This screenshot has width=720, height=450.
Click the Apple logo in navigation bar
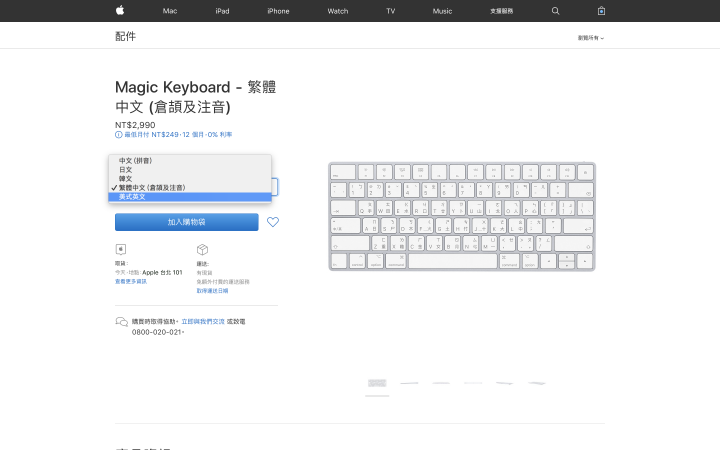120,10
